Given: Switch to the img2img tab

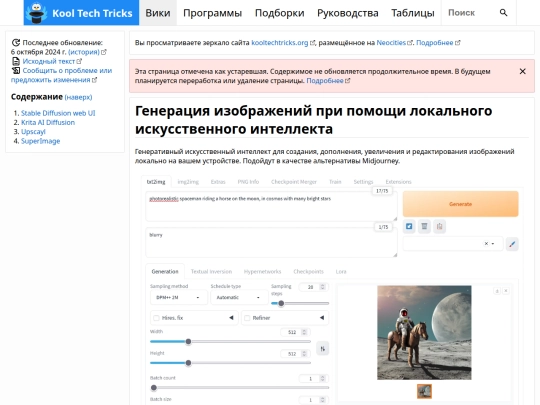Looking at the screenshot, I should [x=188, y=182].
